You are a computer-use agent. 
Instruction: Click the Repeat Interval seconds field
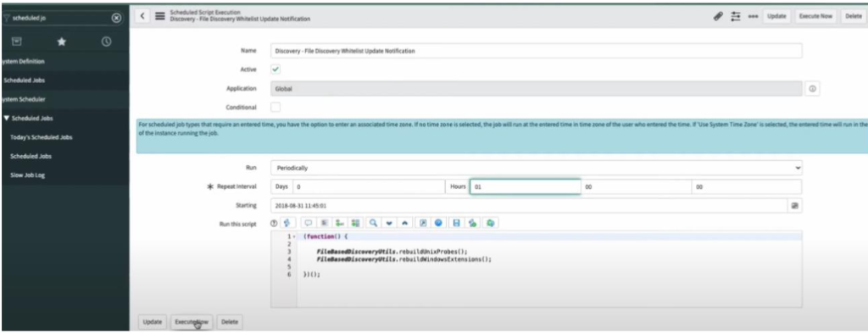coord(747,187)
